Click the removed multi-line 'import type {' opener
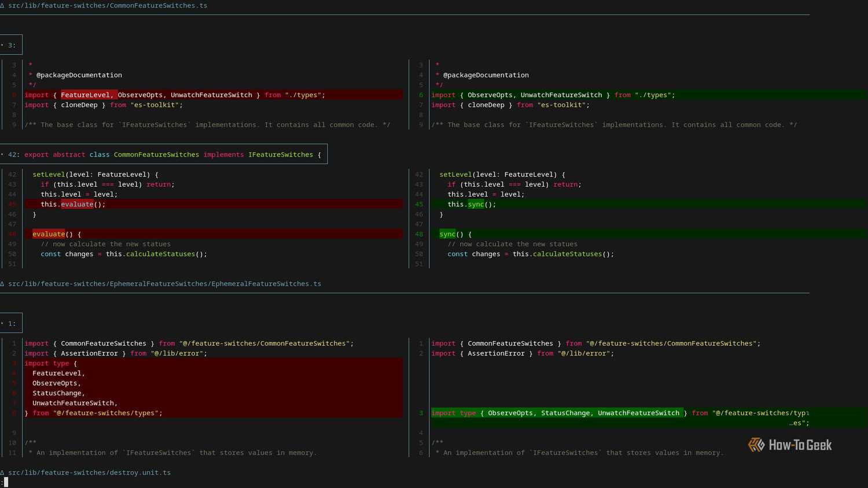This screenshot has width=868, height=488. point(214,363)
